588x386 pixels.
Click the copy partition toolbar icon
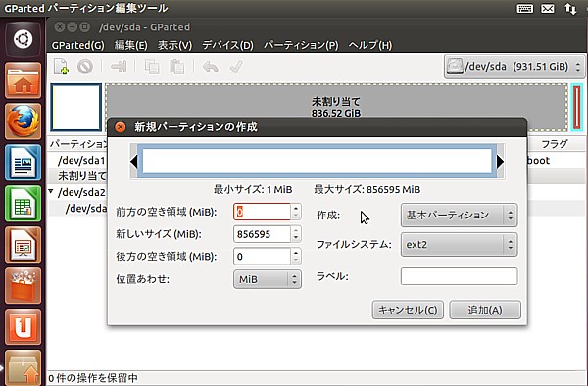coord(152,67)
